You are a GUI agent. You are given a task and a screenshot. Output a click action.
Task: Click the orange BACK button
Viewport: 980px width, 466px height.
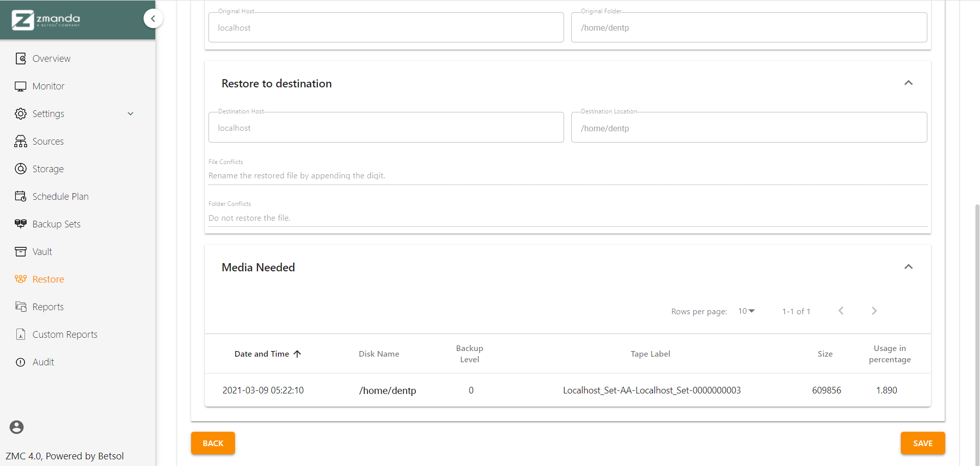click(x=213, y=443)
